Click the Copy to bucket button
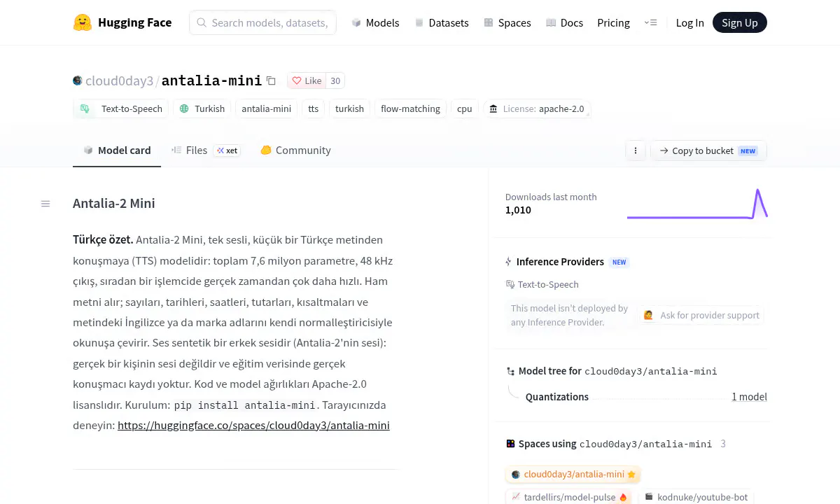This screenshot has width=840, height=504. pos(708,150)
